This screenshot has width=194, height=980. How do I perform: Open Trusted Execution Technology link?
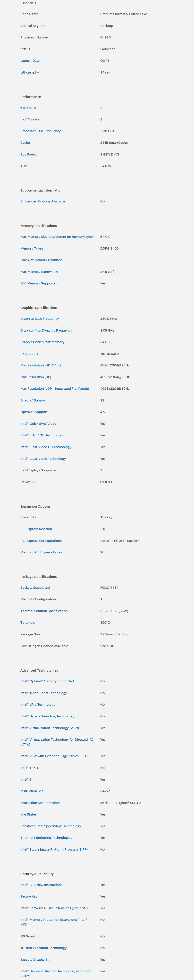[43, 948]
